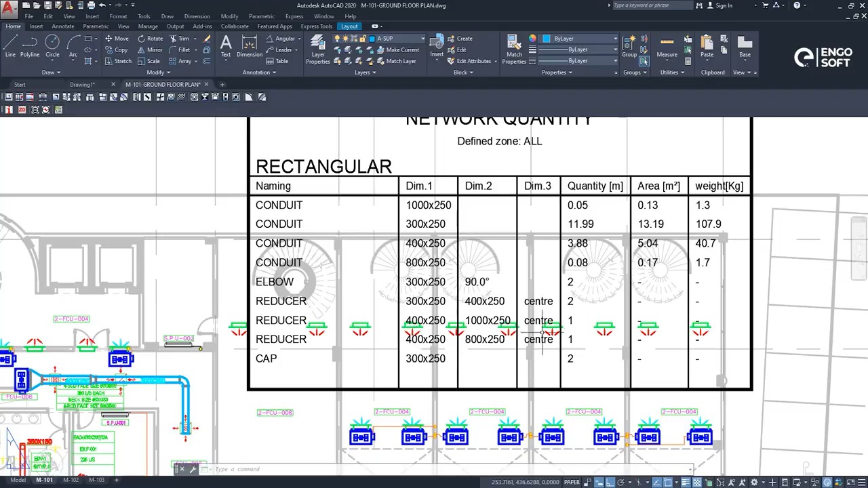Switch to the Annotate ribbon tab

(63, 26)
